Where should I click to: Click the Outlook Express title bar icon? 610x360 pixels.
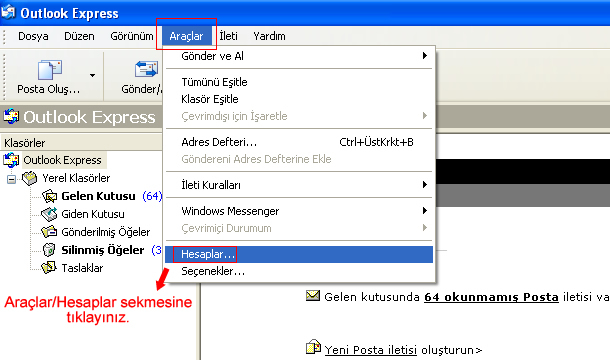[8, 12]
